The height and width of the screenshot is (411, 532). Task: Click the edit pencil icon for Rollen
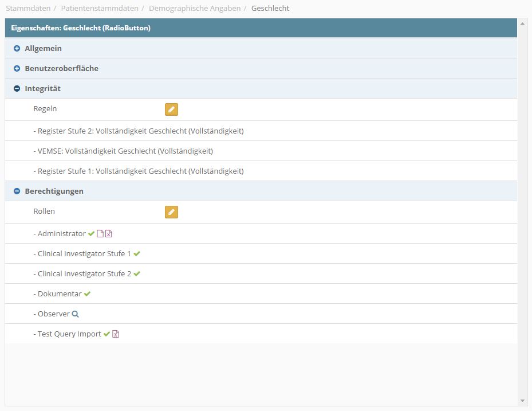coord(171,212)
